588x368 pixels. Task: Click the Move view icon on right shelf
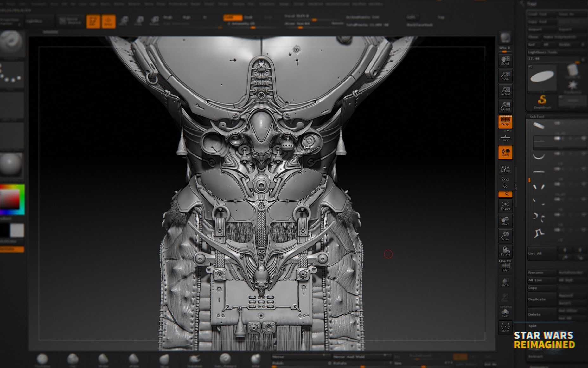tap(505, 221)
